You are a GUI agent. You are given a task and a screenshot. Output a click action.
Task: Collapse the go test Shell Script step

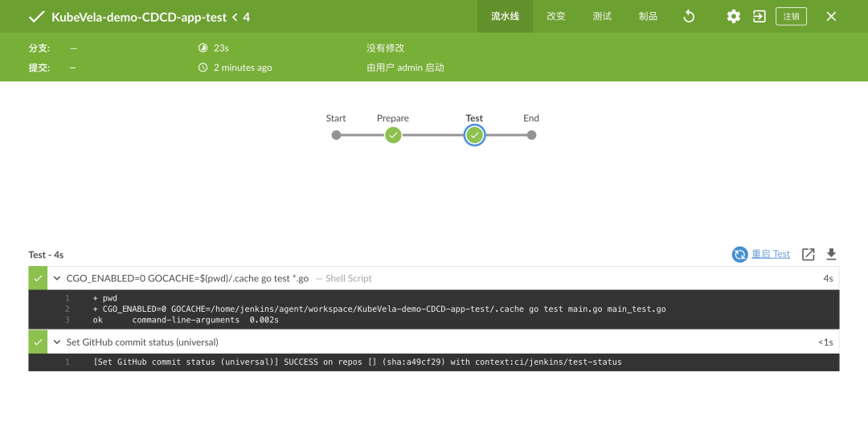(56, 279)
